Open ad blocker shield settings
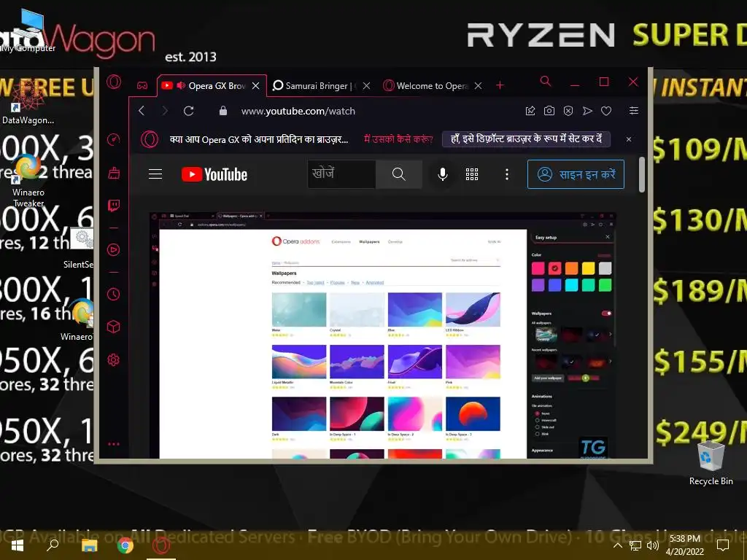This screenshot has width=747, height=560. (568, 111)
